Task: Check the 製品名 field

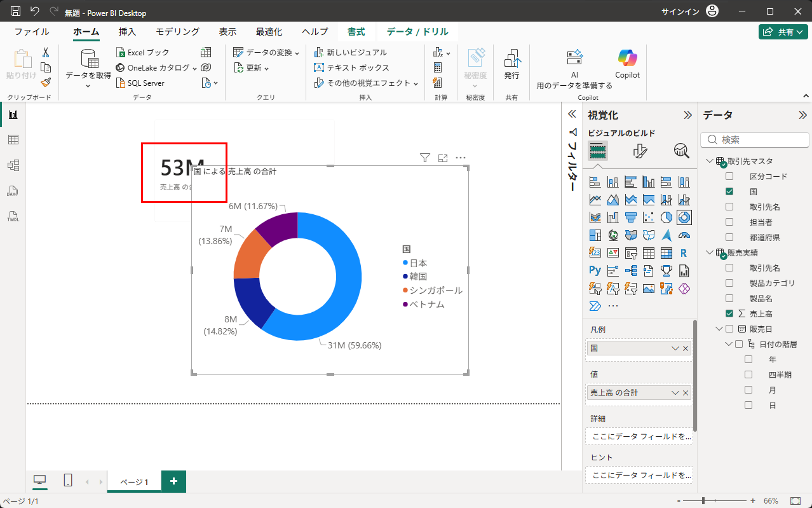Action: (729, 298)
